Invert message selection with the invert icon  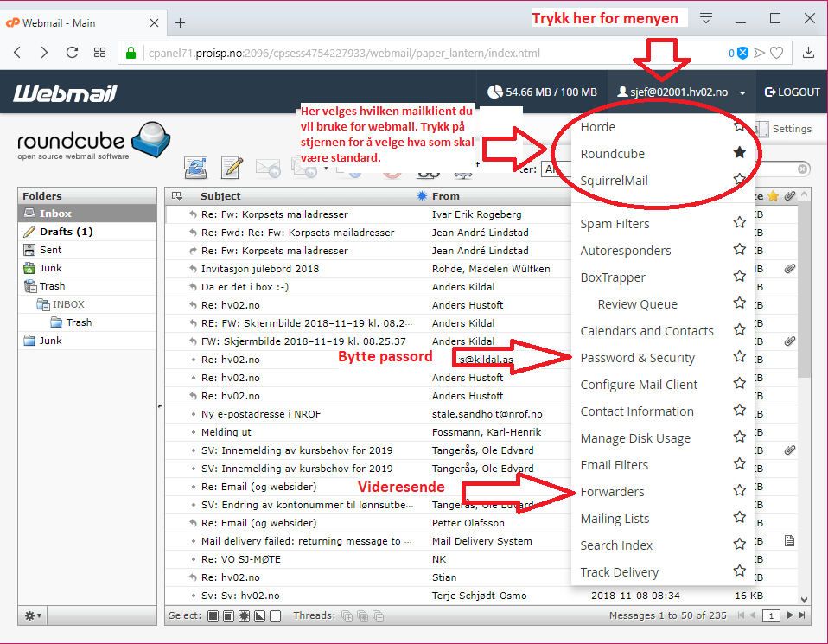click(259, 615)
